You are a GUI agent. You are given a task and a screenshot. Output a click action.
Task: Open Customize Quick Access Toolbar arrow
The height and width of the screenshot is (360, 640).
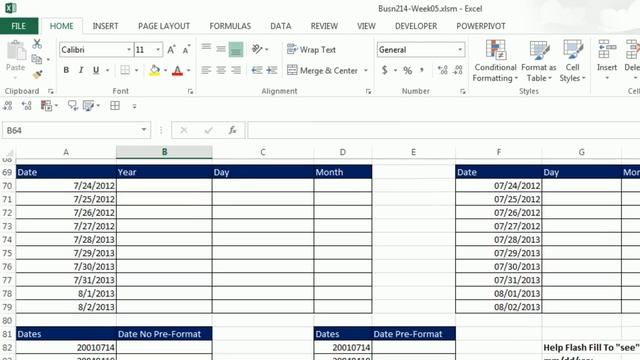[x=134, y=106]
